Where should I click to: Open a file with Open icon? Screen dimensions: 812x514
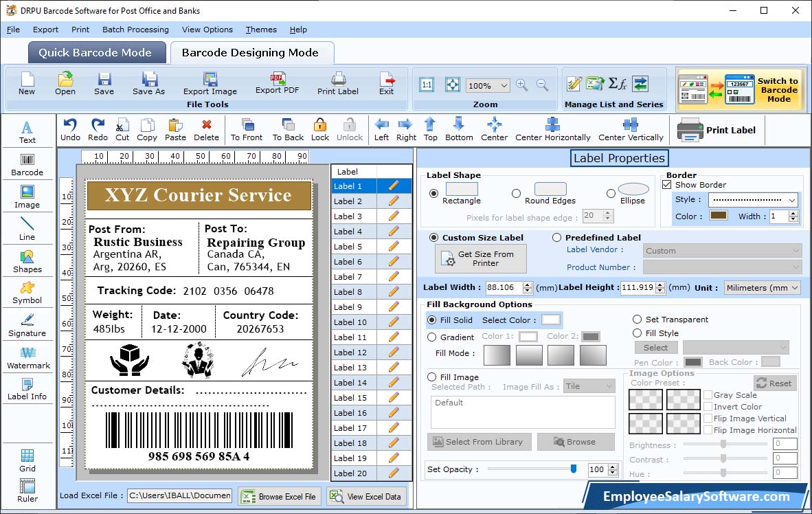click(x=65, y=84)
